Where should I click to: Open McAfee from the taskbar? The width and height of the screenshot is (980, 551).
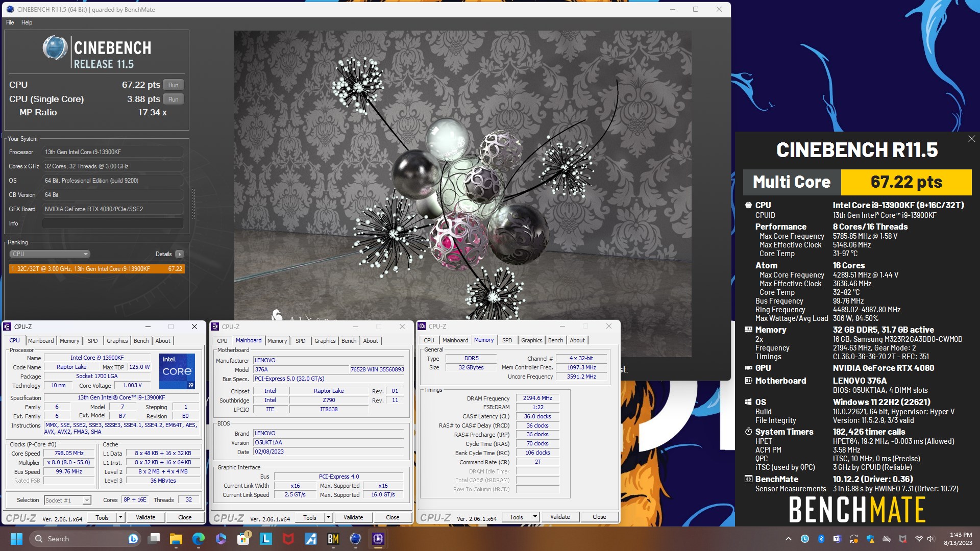pos(288,539)
